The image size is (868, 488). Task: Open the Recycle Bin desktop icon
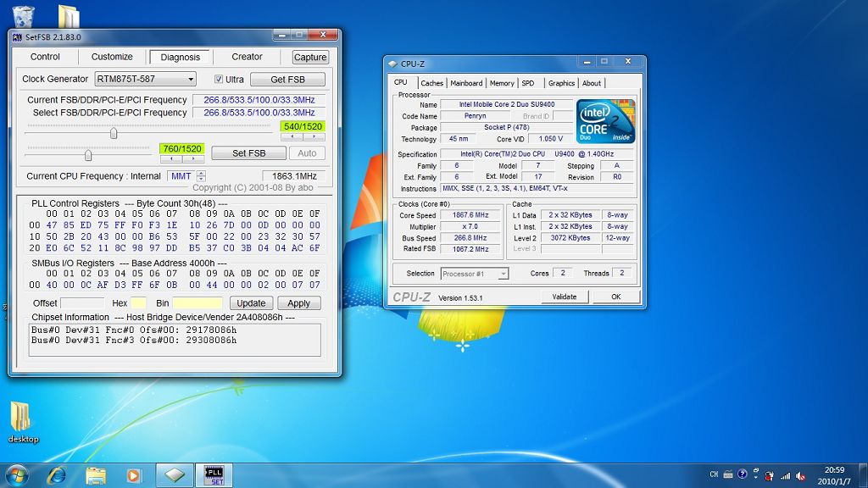[23, 16]
